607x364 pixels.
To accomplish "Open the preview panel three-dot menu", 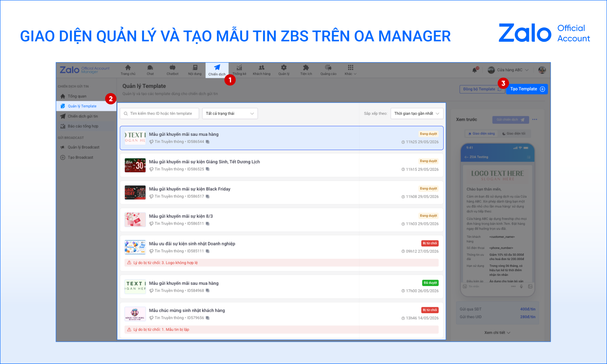I will (x=535, y=120).
